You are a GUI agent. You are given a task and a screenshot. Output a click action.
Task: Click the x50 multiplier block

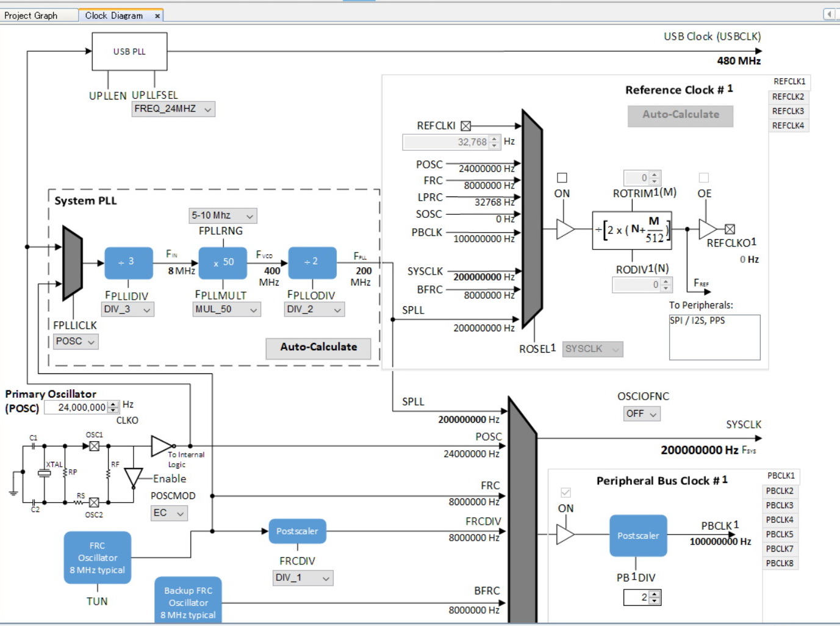[223, 262]
